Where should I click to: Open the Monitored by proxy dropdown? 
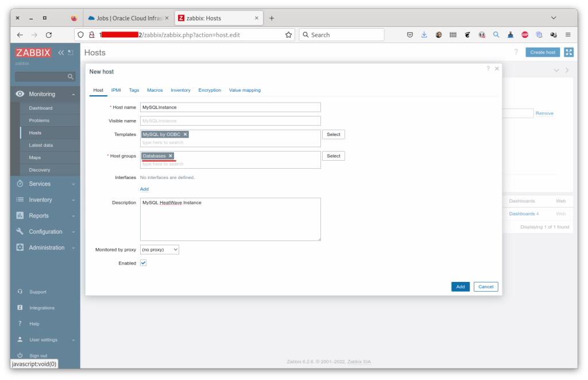coord(160,250)
